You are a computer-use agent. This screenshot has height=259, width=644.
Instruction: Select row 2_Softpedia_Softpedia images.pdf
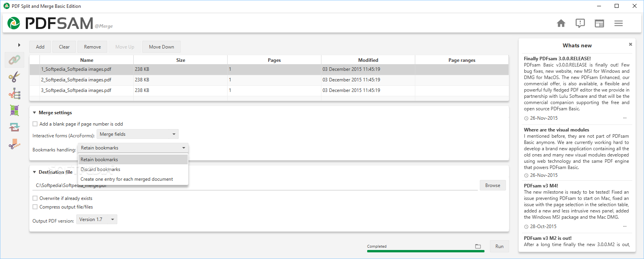pos(269,80)
